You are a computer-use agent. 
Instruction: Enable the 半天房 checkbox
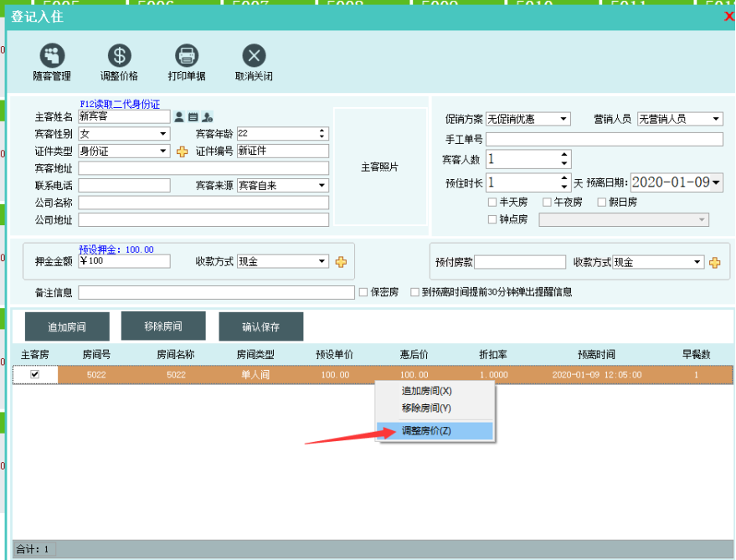coord(492,203)
